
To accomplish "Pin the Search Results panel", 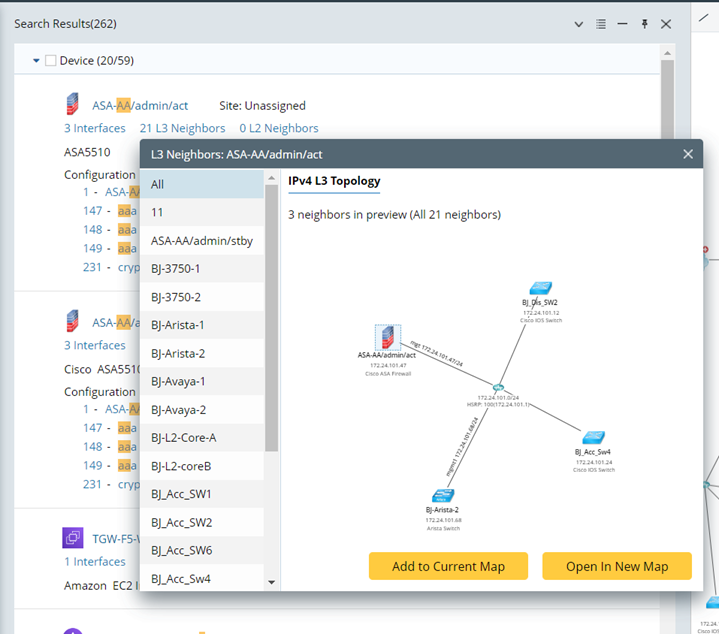I will coord(644,24).
